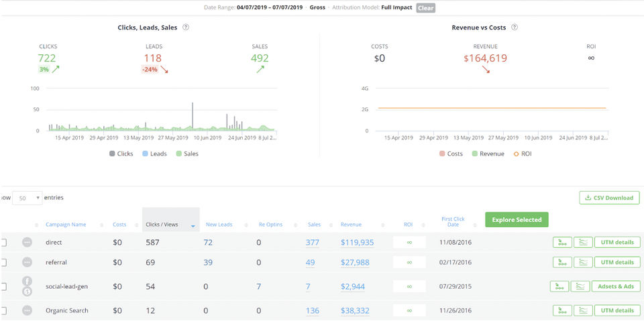Toggle the Leads series in chart legend
Screen dimensions: 644x321
(x=154, y=153)
